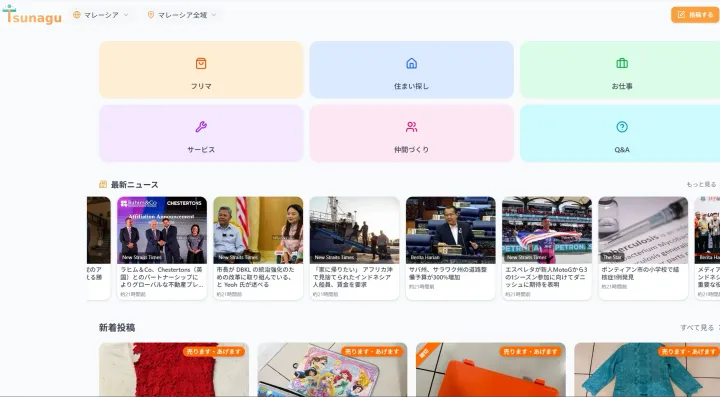Click the Tsunagu logo

32,15
